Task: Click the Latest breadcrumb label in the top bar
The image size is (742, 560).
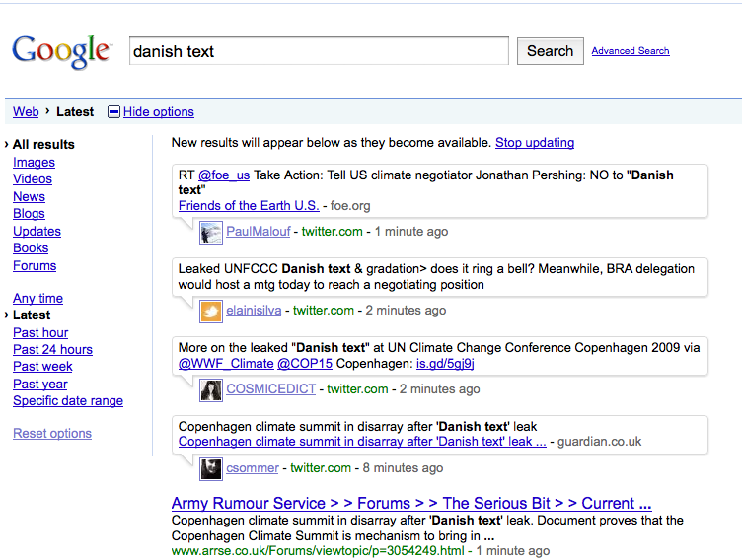Action: tap(75, 112)
